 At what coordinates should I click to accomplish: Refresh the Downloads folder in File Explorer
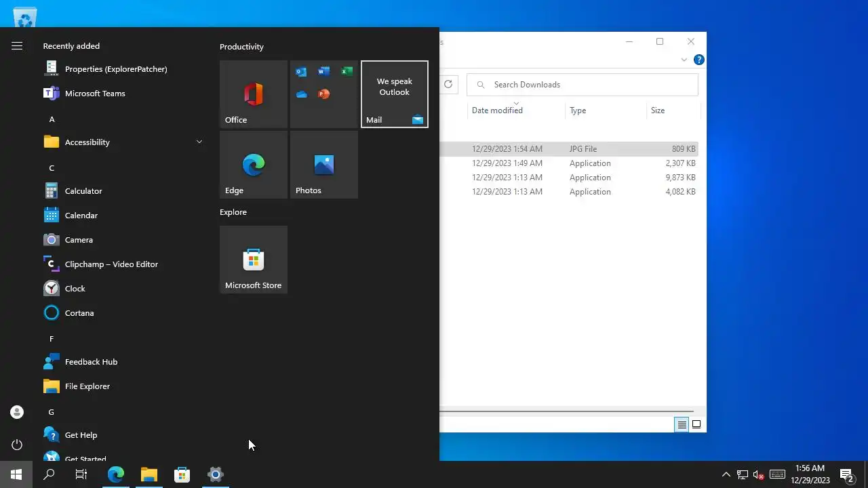pos(448,85)
